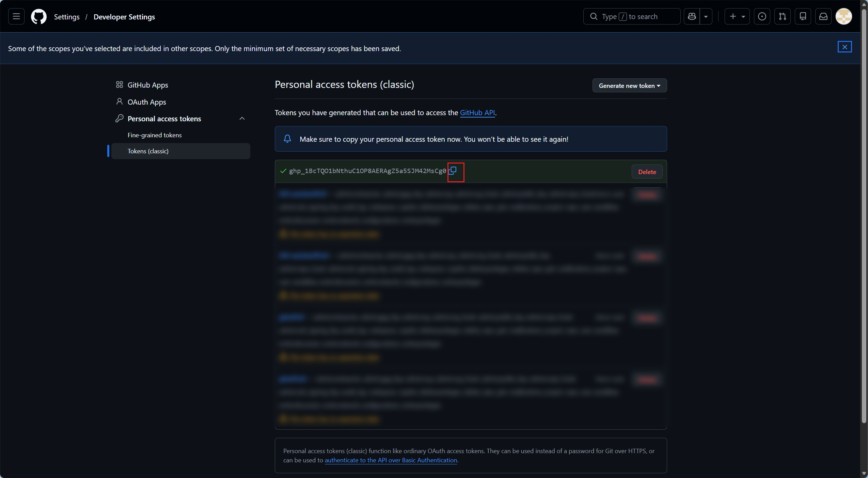Click the Personal access tokens (classic) heading

(344, 84)
